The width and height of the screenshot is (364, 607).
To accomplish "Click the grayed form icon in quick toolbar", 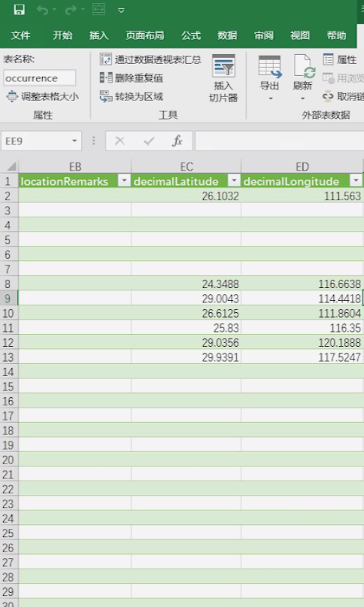I will click(99, 9).
